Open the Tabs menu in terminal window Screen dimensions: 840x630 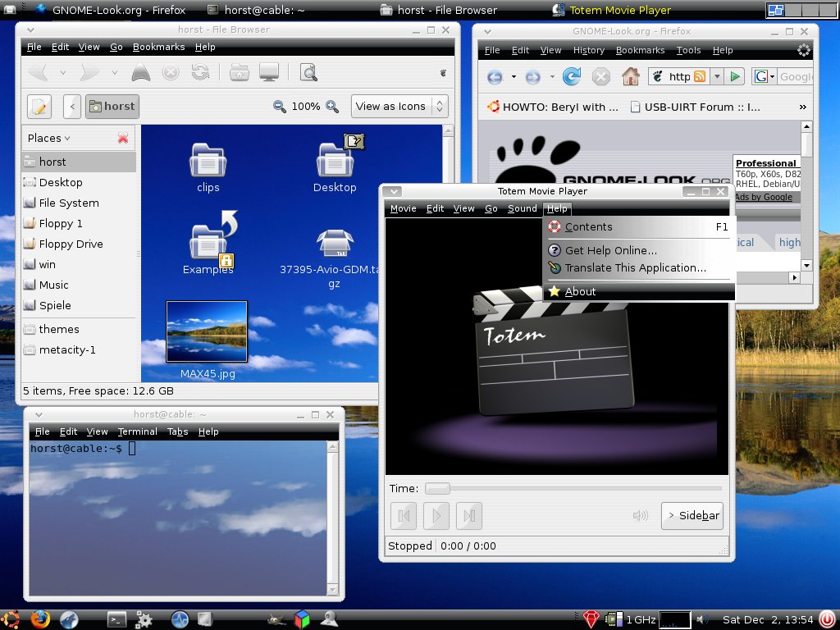tap(177, 431)
